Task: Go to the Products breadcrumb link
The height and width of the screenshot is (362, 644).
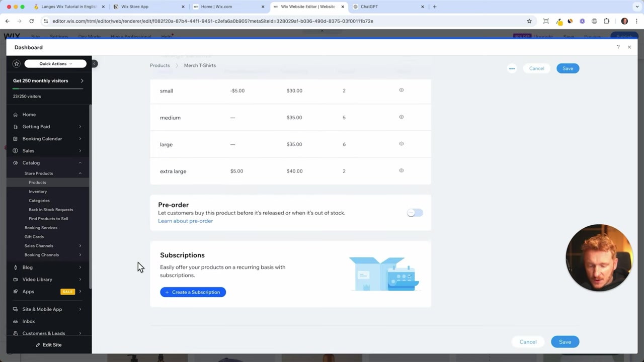Action: (x=159, y=65)
